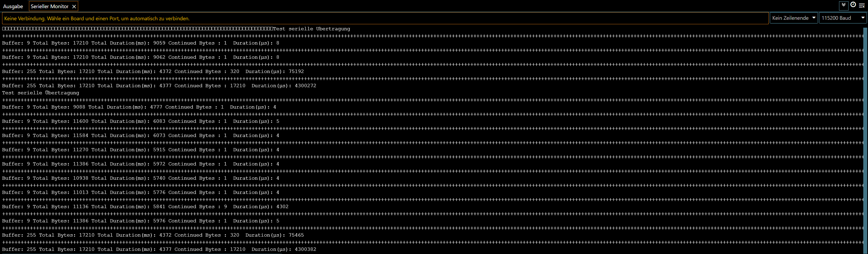Open the Kein Zeilenende dropdown
Image resolution: width=868 pixels, height=254 pixels.
pyautogui.click(x=793, y=18)
